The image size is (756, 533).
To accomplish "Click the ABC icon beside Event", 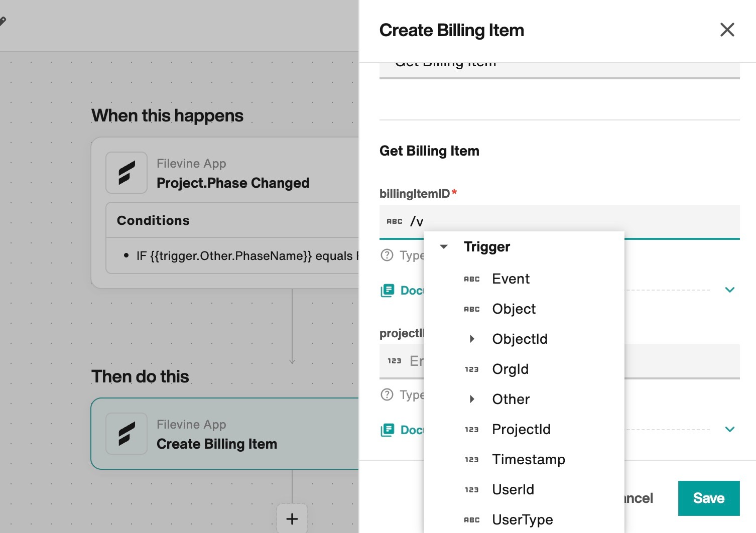I will 472,279.
